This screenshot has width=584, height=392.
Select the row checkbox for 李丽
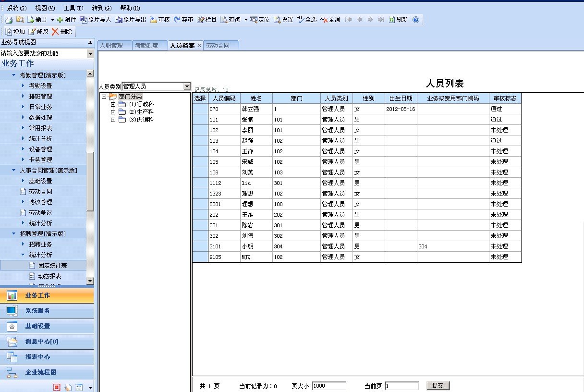click(200, 130)
